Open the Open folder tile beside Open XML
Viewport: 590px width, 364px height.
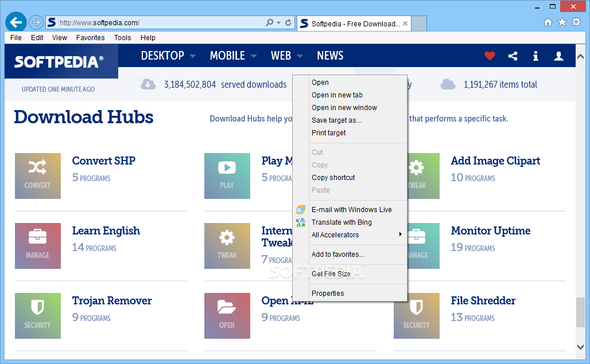click(x=227, y=315)
